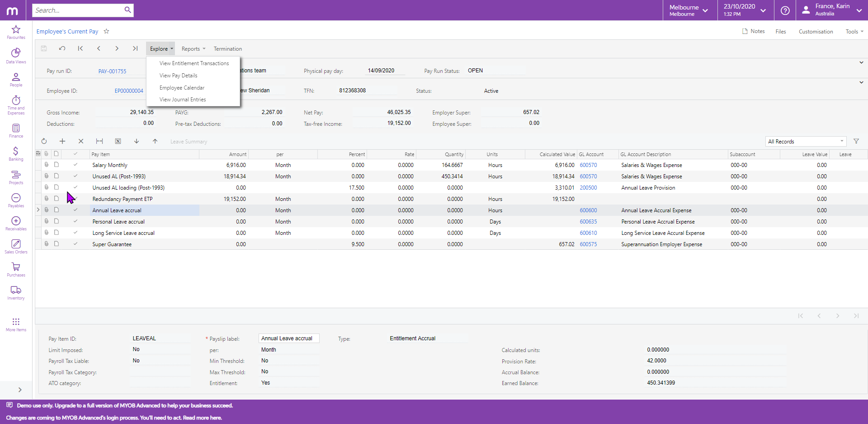Untick the checkbox on the Salary Monthly row
The height and width of the screenshot is (424, 868).
[75, 165]
